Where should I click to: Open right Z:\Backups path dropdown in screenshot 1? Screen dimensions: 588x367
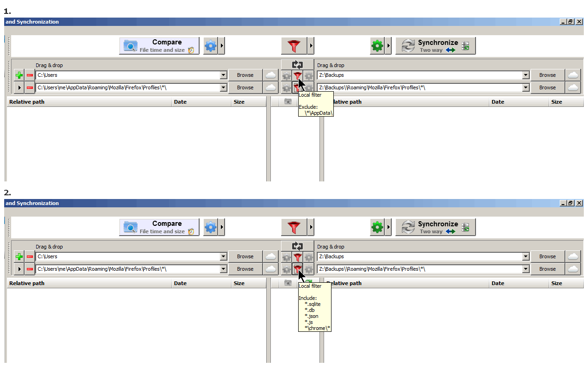pos(525,75)
